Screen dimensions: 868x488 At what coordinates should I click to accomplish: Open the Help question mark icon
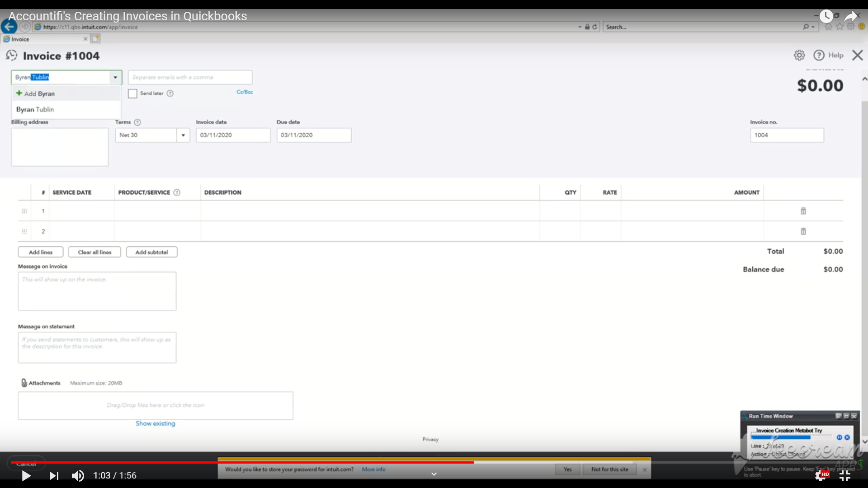tap(819, 55)
